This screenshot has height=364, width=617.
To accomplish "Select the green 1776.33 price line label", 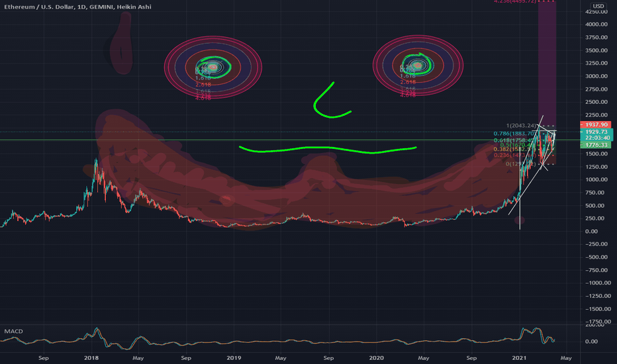I will click(x=596, y=145).
